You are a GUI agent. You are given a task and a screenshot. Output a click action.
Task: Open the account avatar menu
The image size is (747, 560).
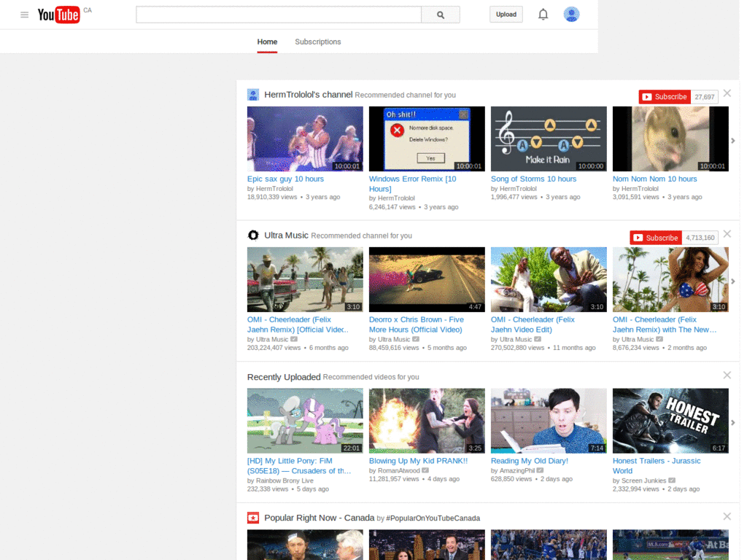pyautogui.click(x=571, y=15)
